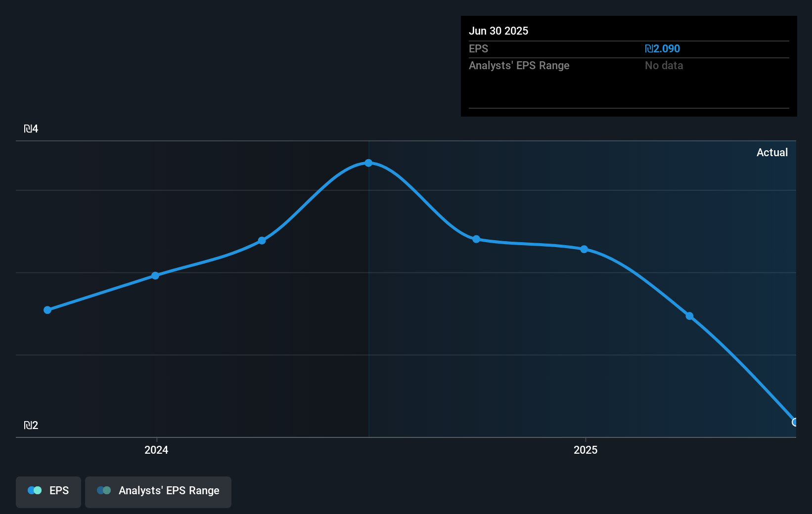Click the EPS marker just after the Actual divider
The image size is (812, 514).
476,239
